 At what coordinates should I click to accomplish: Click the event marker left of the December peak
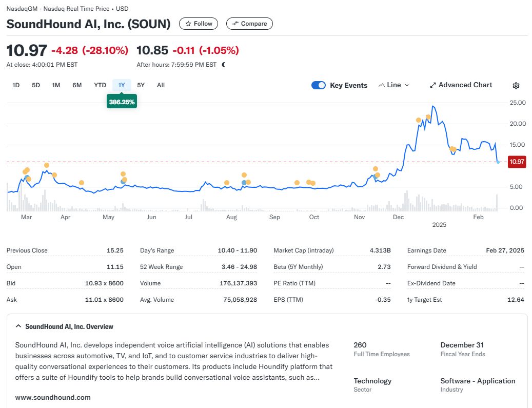418,120
